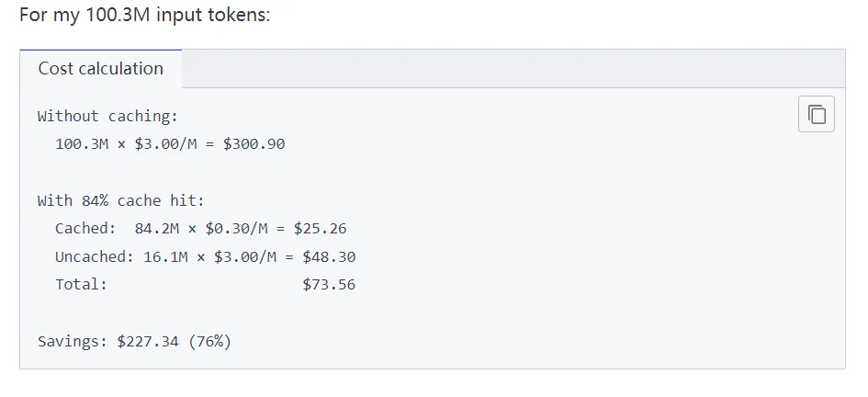This screenshot has height=397, width=868.
Task: Click the $300.90 result value
Action: tap(254, 144)
